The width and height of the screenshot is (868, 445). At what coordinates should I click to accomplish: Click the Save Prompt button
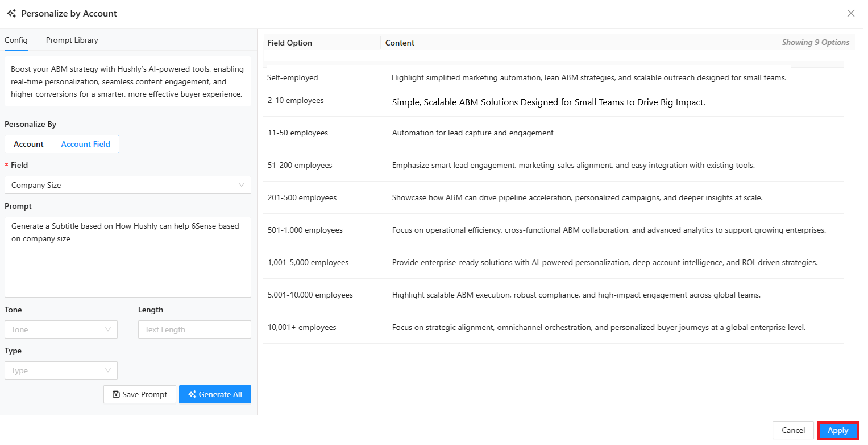140,394
